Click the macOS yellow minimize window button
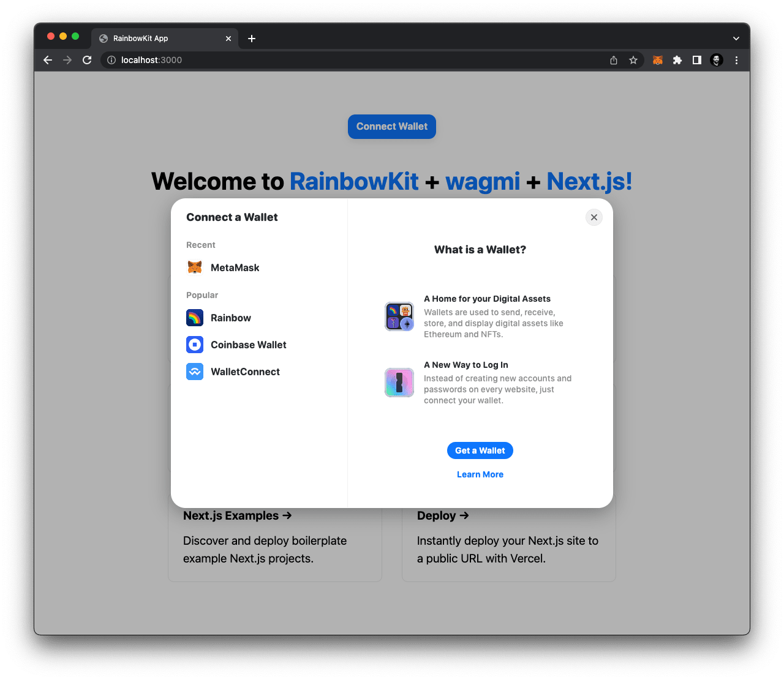 tap(63, 36)
